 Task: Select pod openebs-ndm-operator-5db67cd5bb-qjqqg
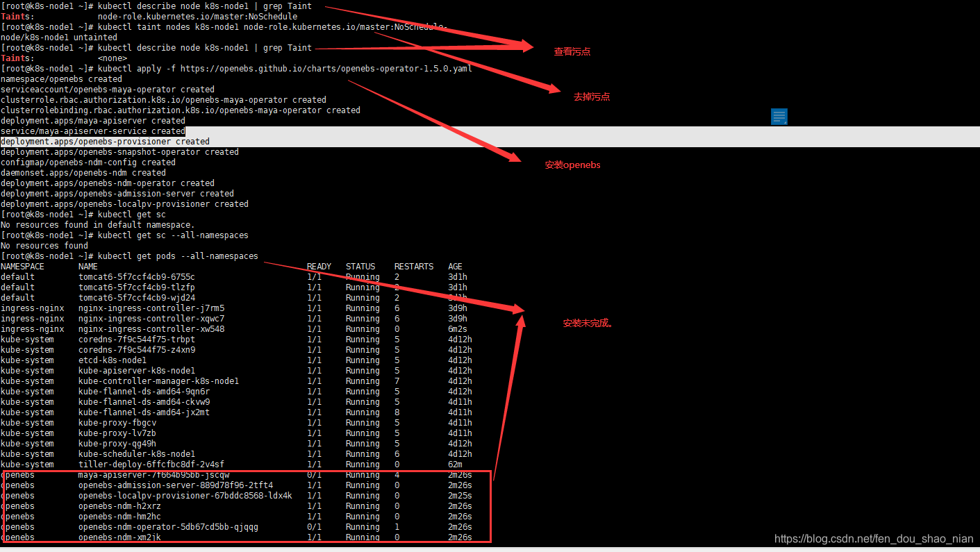168,527
